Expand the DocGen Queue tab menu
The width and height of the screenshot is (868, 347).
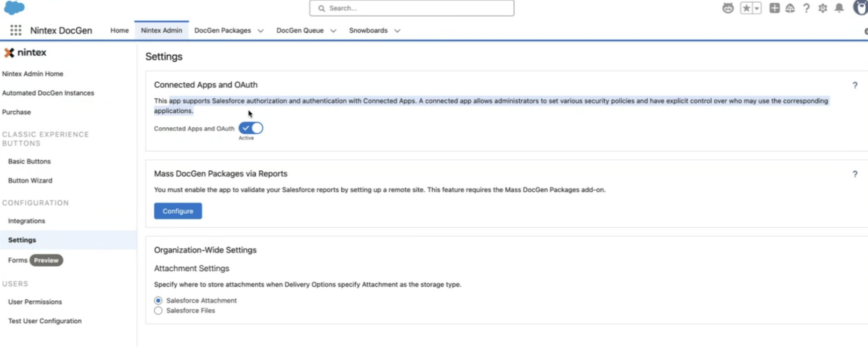click(x=333, y=31)
